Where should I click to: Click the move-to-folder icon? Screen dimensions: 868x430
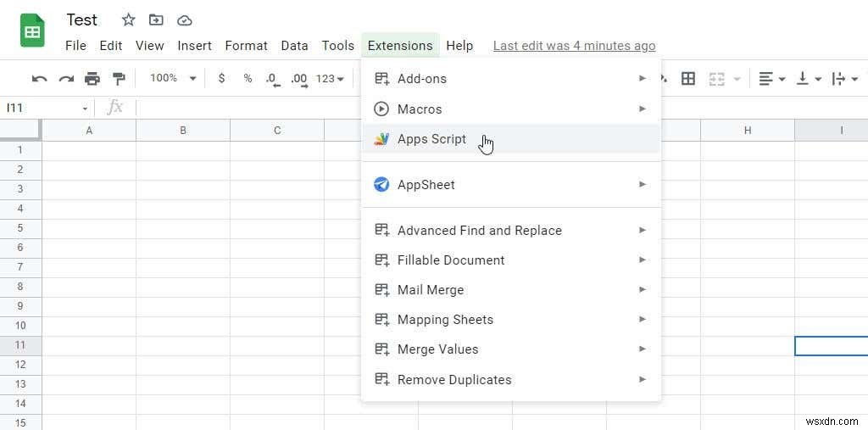point(156,20)
